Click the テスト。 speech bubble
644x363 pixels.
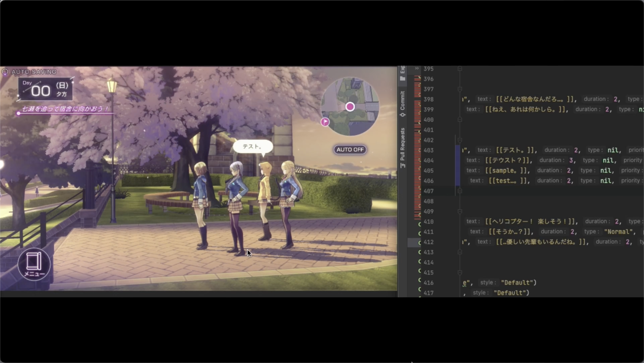tap(252, 146)
